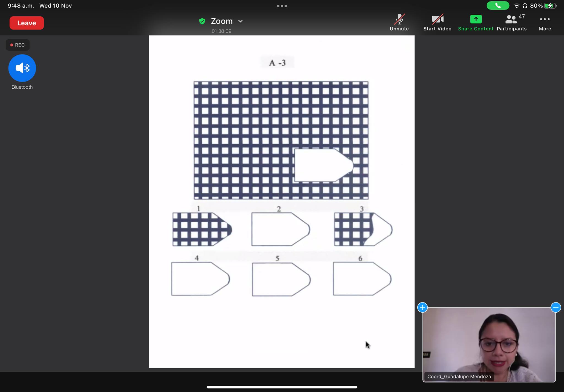Tap the green encryption shield icon
This screenshot has width=564, height=392.
[x=202, y=21]
